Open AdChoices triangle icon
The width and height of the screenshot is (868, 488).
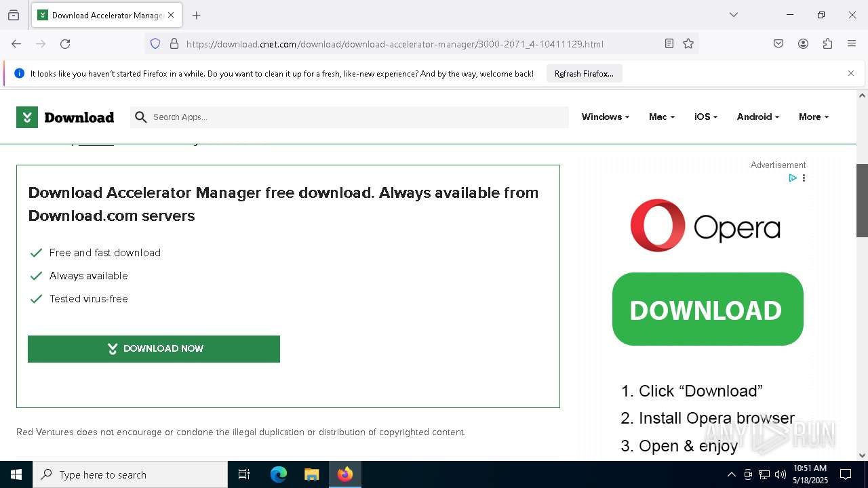(x=792, y=178)
